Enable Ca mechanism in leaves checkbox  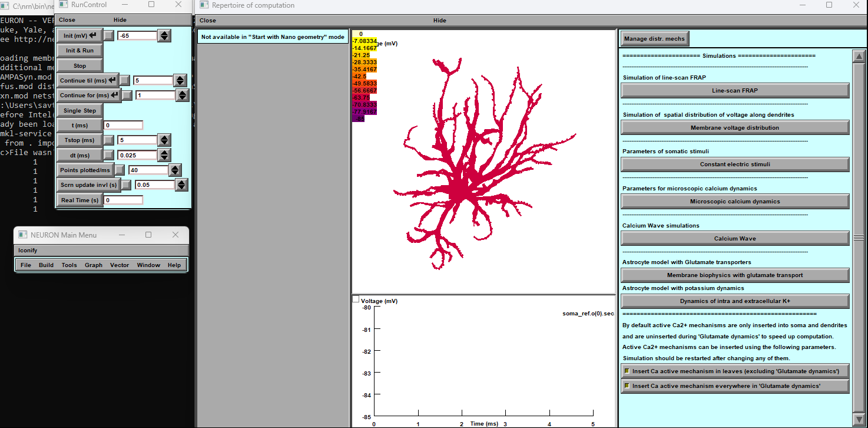coord(627,371)
